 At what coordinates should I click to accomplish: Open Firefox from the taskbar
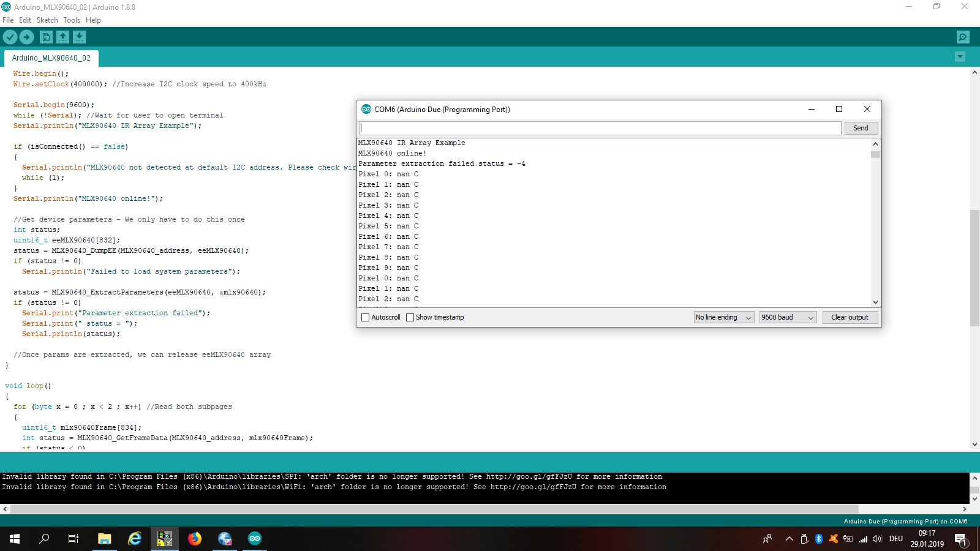click(195, 539)
